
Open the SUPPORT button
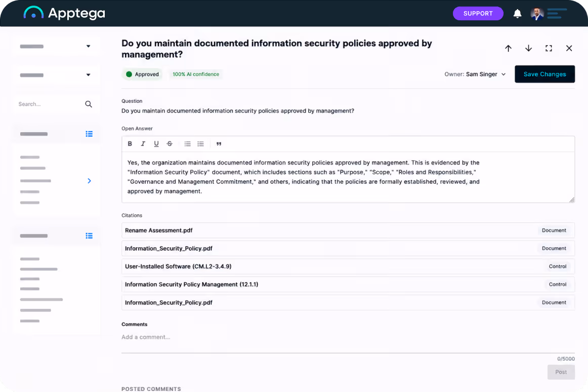point(478,14)
